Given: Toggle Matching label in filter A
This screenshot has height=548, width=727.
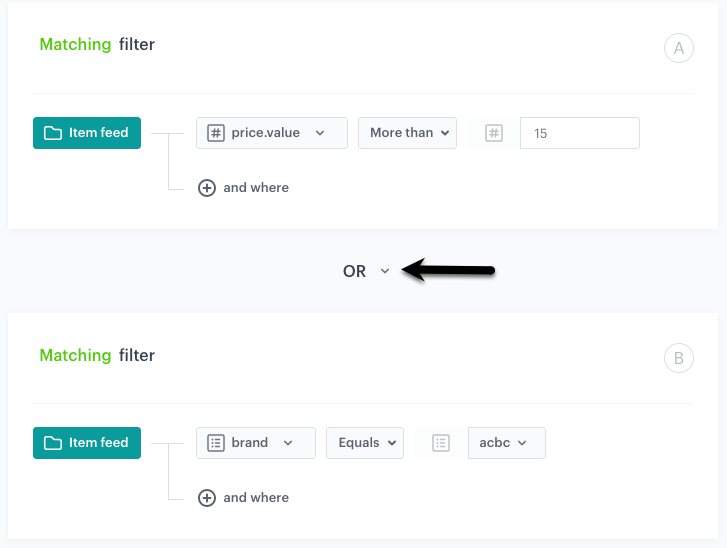Looking at the screenshot, I should pos(75,45).
